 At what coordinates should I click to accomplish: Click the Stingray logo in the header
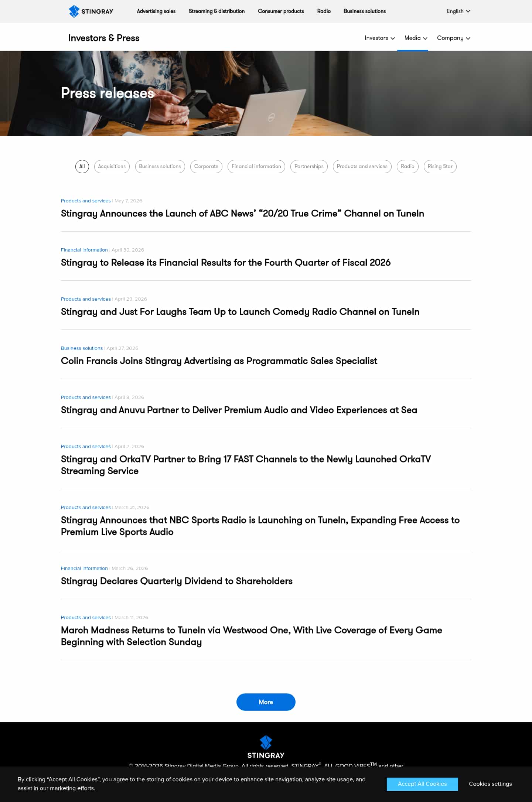pos(91,11)
